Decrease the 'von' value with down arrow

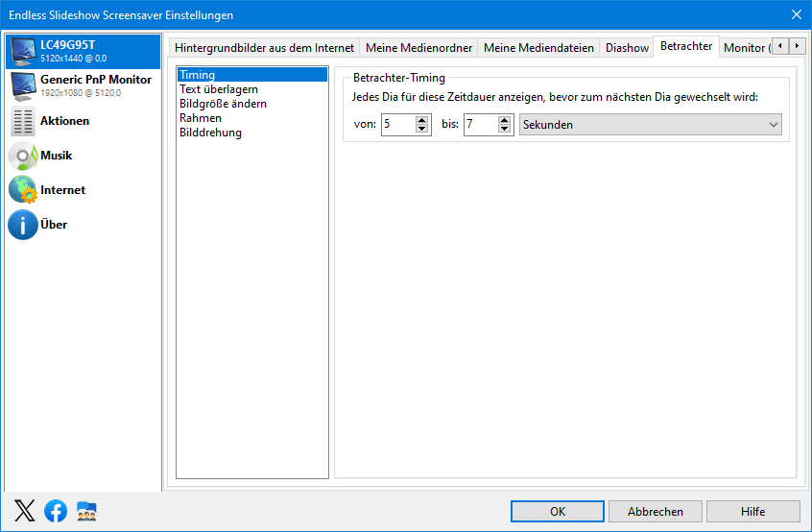[422, 129]
